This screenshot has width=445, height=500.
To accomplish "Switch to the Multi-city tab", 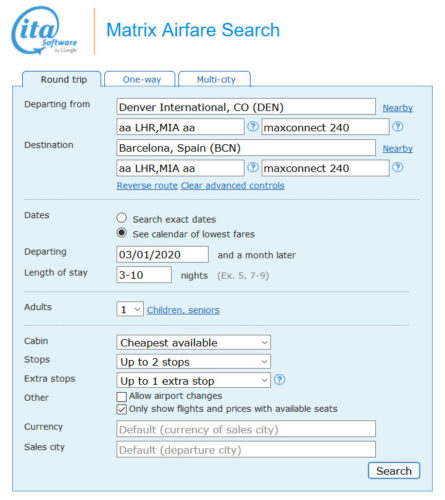I will pos(215,79).
